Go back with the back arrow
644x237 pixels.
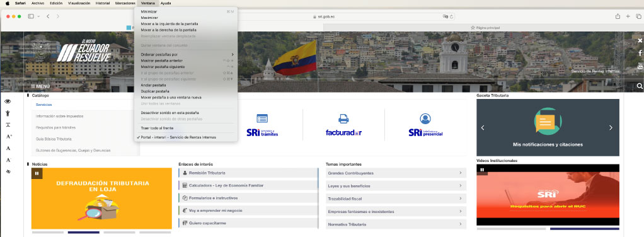click(x=48, y=16)
